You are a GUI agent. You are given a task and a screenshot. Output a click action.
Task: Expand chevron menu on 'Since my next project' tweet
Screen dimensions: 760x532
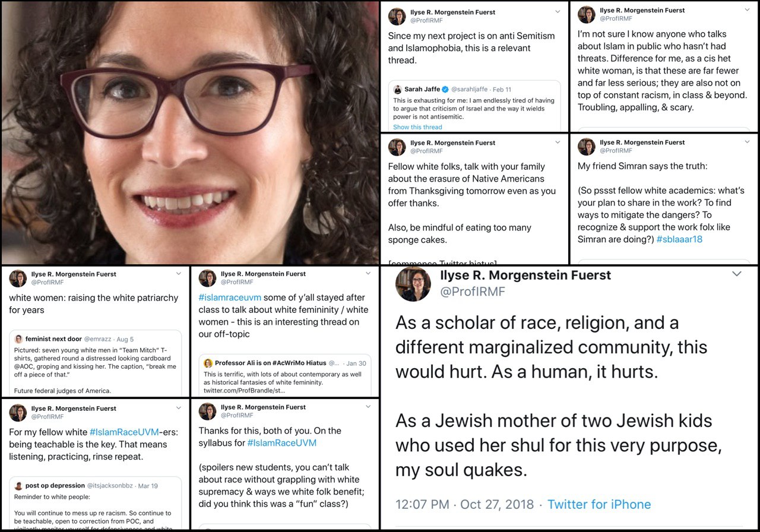(557, 11)
